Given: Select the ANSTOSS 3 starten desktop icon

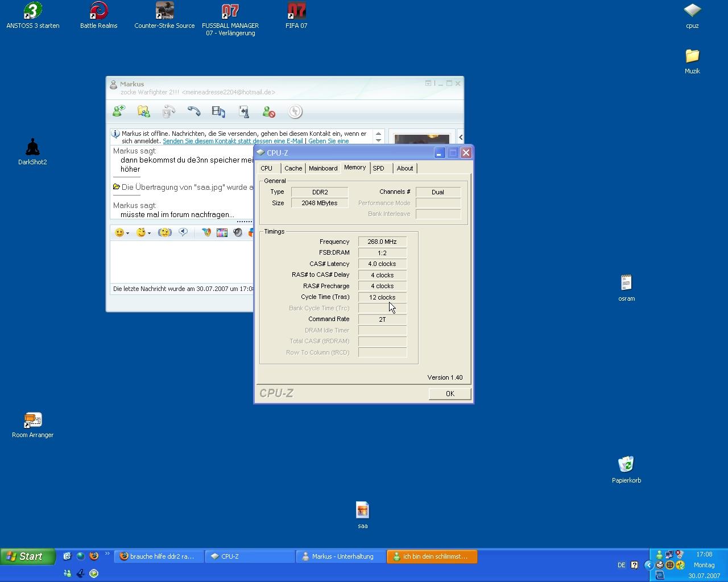Looking at the screenshot, I should tap(33, 15).
